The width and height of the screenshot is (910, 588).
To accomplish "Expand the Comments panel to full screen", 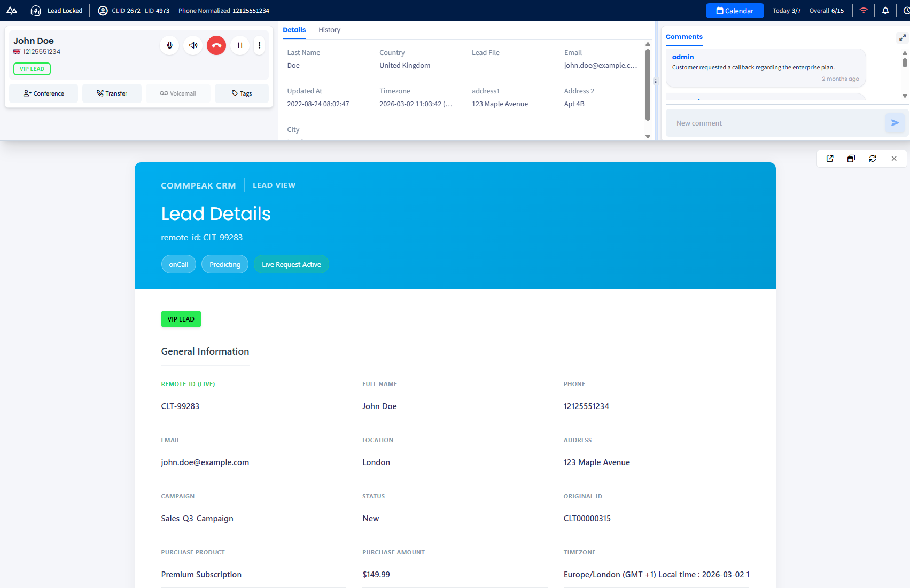I will point(902,37).
